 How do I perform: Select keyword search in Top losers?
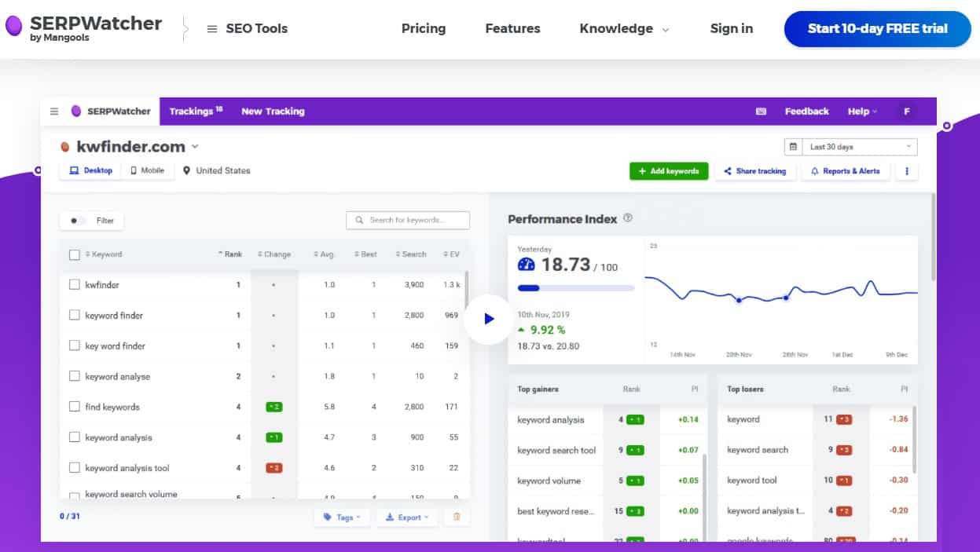(x=758, y=450)
